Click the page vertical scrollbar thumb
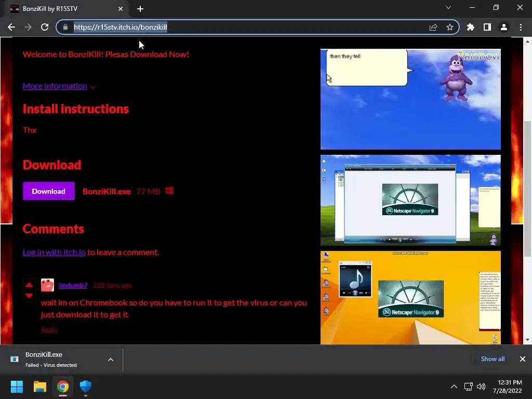Viewport: 532px width, 399px height. [527, 189]
